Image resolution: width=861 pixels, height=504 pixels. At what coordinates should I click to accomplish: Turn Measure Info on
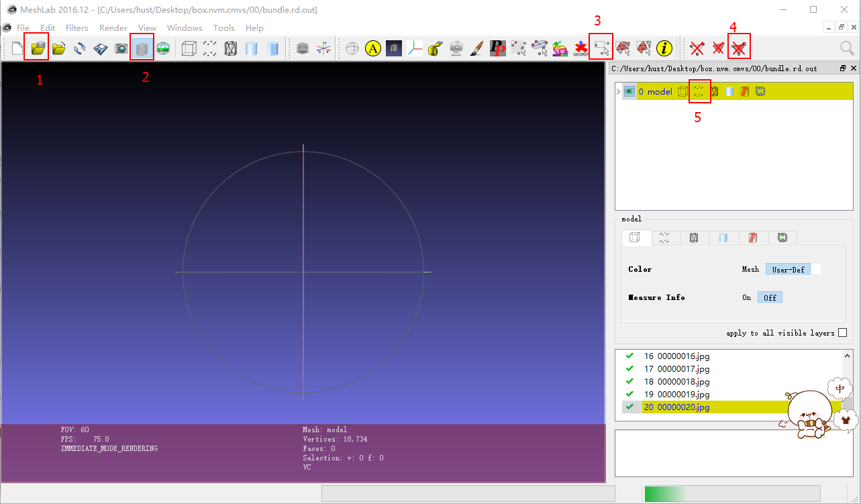[746, 297]
